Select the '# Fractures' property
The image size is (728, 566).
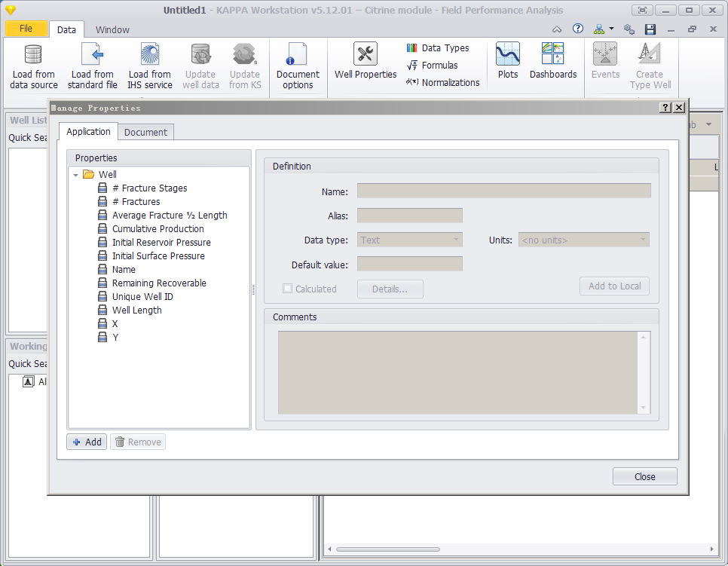pos(136,201)
